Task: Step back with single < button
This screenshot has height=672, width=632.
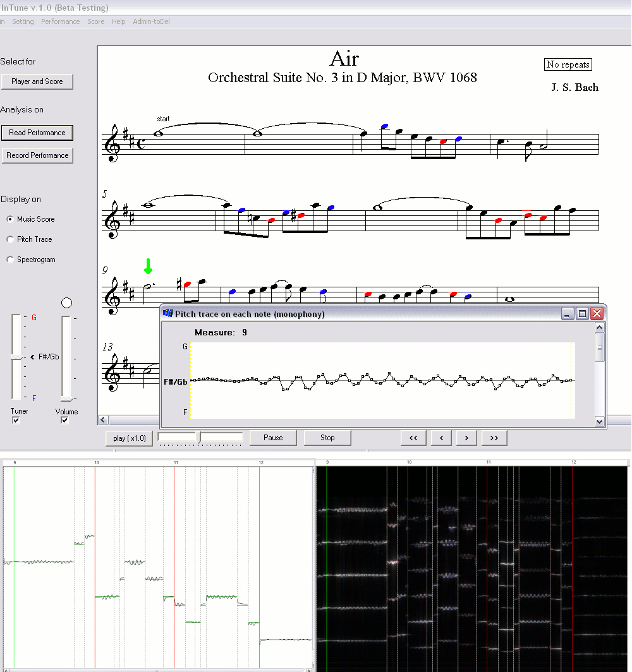Action: click(441, 438)
